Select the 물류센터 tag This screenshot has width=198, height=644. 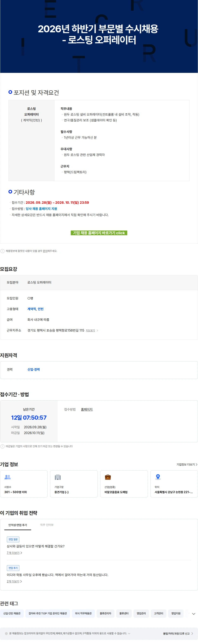tap(124, 614)
